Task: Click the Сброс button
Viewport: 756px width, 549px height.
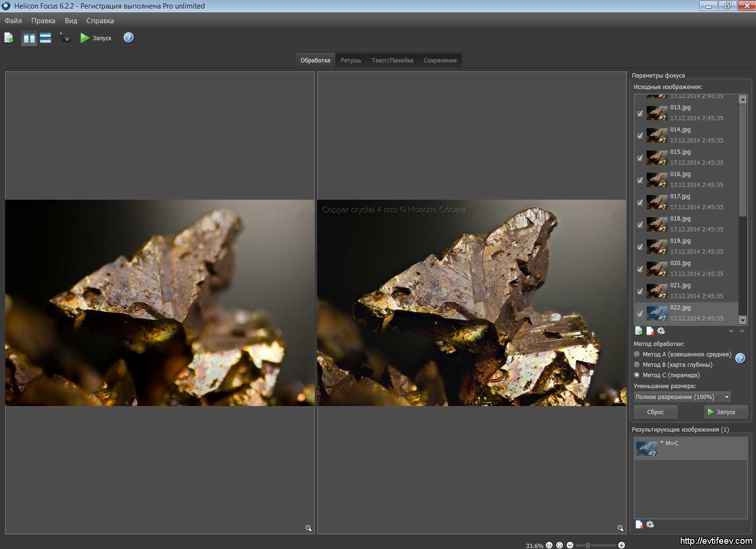Action: click(x=656, y=412)
